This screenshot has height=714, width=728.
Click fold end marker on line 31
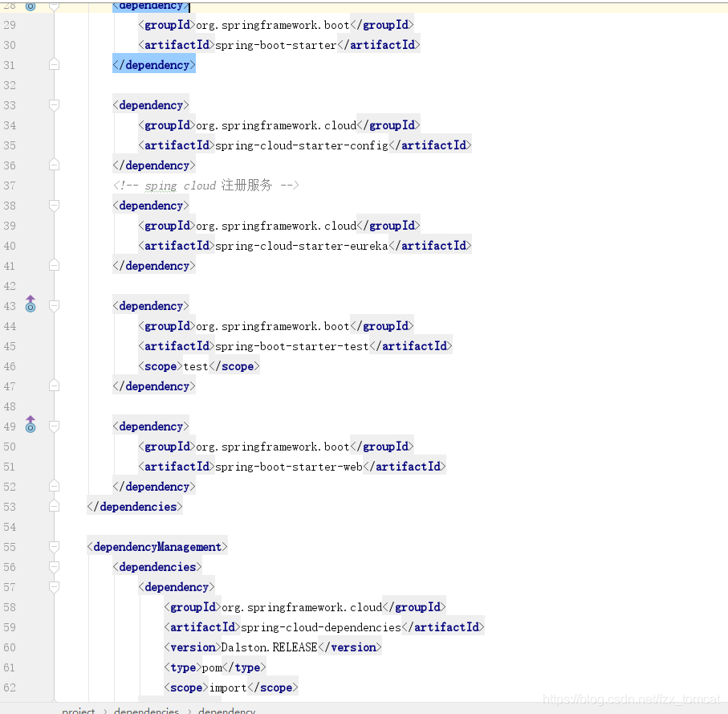(54, 64)
